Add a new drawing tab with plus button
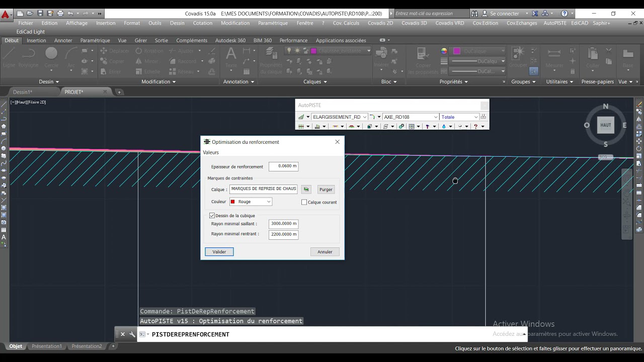This screenshot has width=644, height=362. click(119, 92)
